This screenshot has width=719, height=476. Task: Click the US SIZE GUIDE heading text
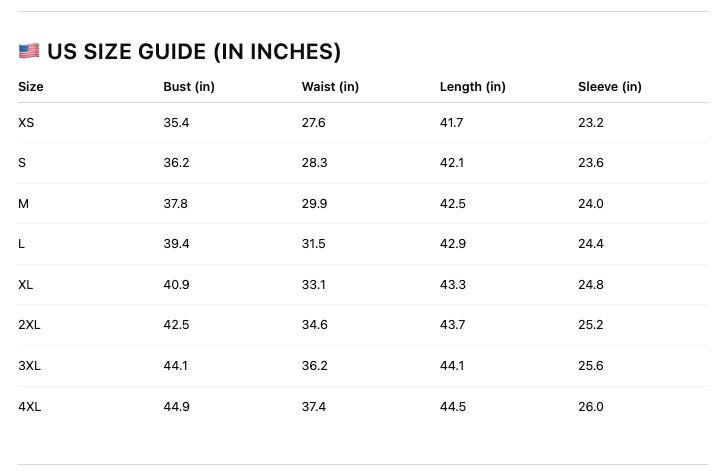194,52
